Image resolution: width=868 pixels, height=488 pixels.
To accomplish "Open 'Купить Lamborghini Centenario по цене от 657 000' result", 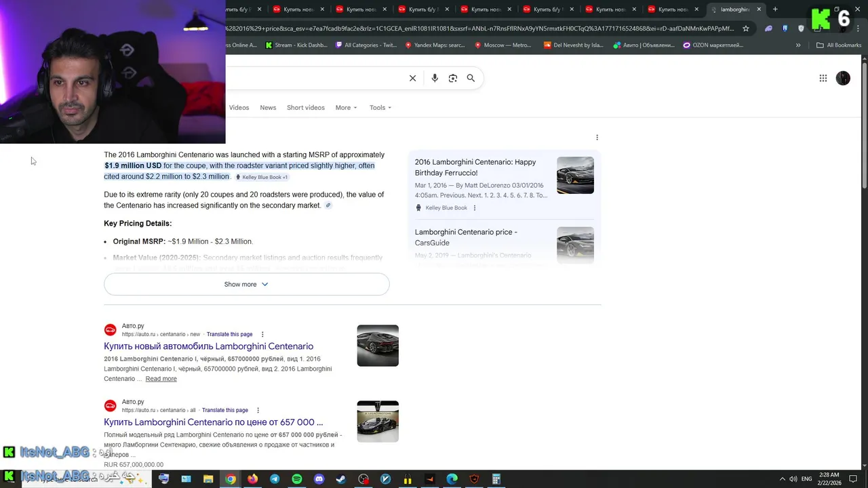I will click(213, 422).
